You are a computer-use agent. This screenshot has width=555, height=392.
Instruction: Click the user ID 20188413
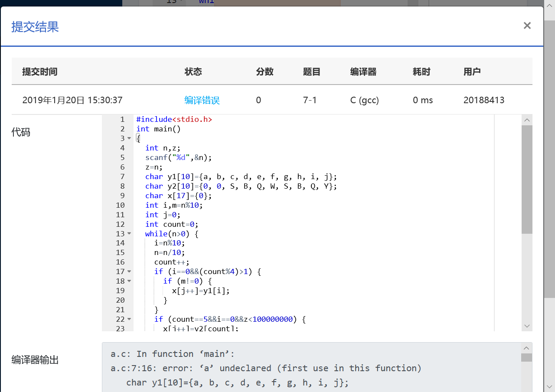(484, 100)
